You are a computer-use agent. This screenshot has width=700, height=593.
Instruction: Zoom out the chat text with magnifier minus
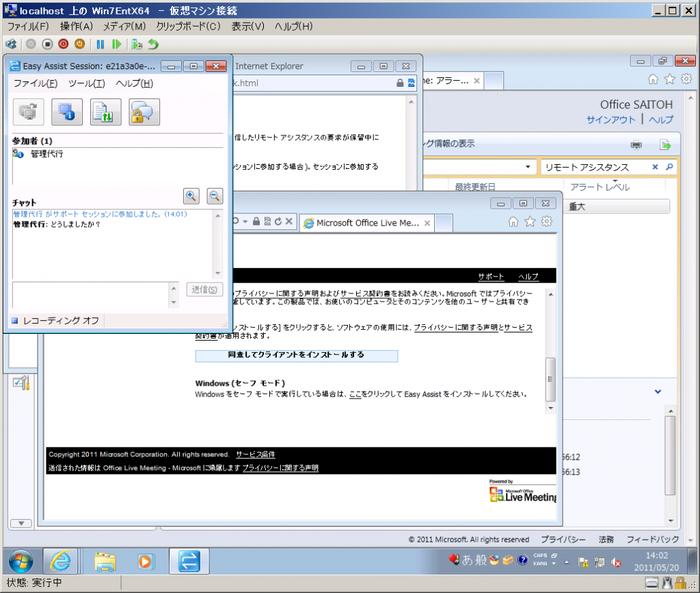pyautogui.click(x=215, y=196)
